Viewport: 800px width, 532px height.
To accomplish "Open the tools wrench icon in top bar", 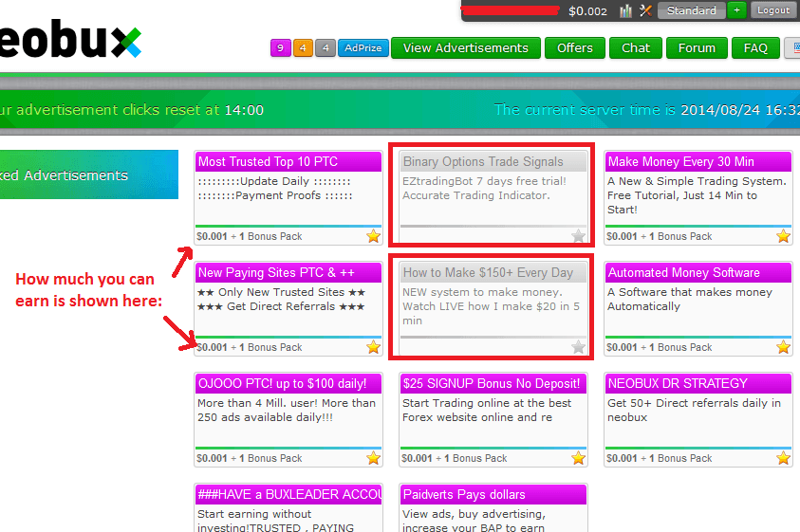I will tap(646, 10).
